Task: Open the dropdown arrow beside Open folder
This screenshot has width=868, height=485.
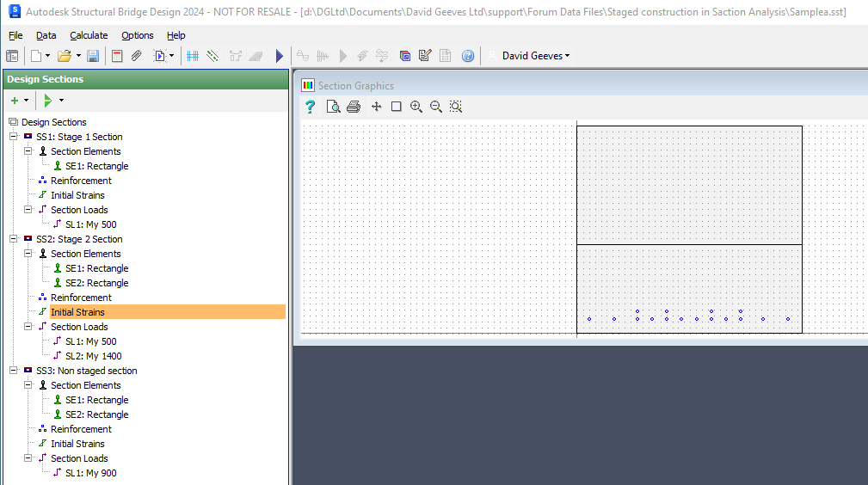Action: coord(78,56)
